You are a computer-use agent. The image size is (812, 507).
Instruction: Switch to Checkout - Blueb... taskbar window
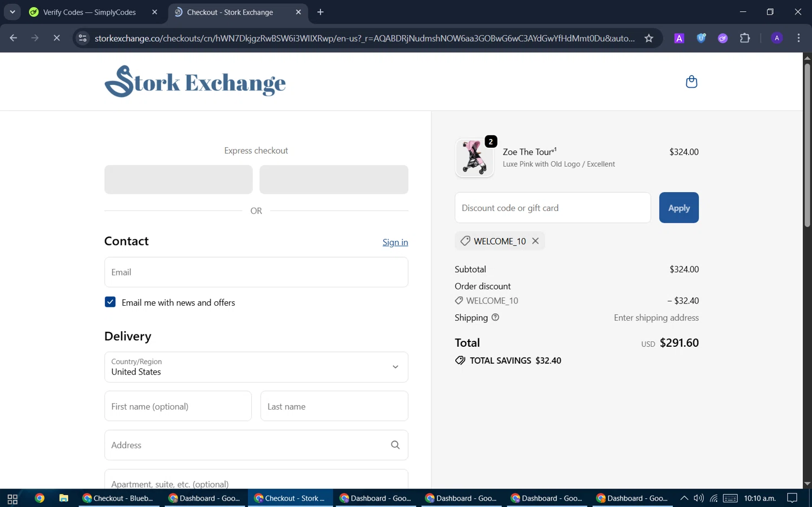118,498
